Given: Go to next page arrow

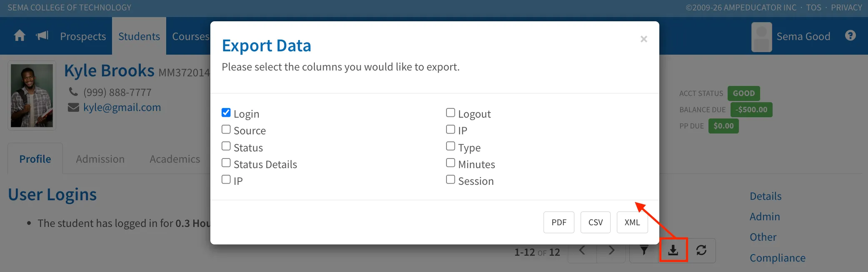Looking at the screenshot, I should coord(611,250).
